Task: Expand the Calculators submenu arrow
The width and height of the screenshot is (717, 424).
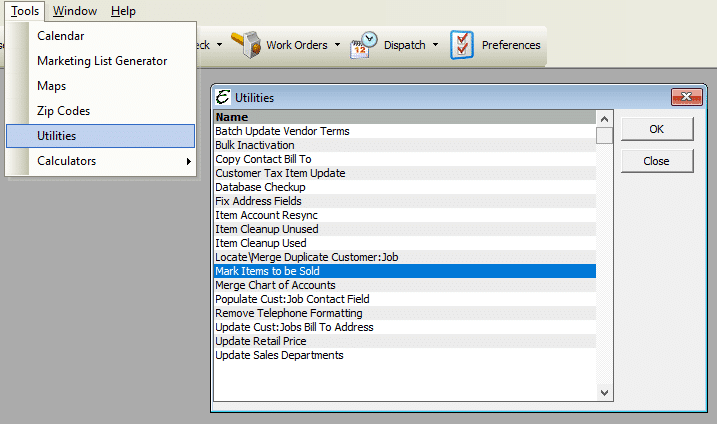Action: (x=188, y=161)
